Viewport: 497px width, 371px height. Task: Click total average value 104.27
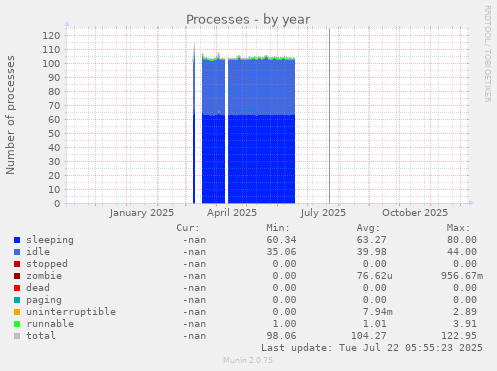coord(368,336)
